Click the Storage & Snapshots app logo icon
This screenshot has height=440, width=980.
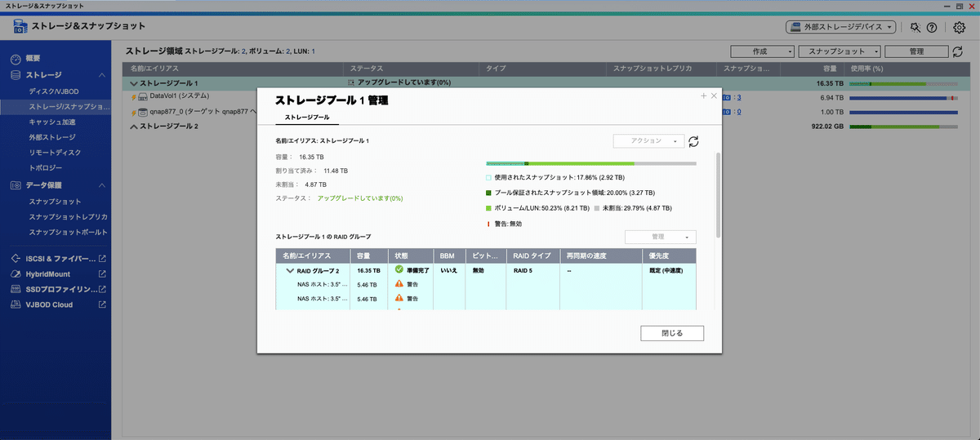pos(21,26)
